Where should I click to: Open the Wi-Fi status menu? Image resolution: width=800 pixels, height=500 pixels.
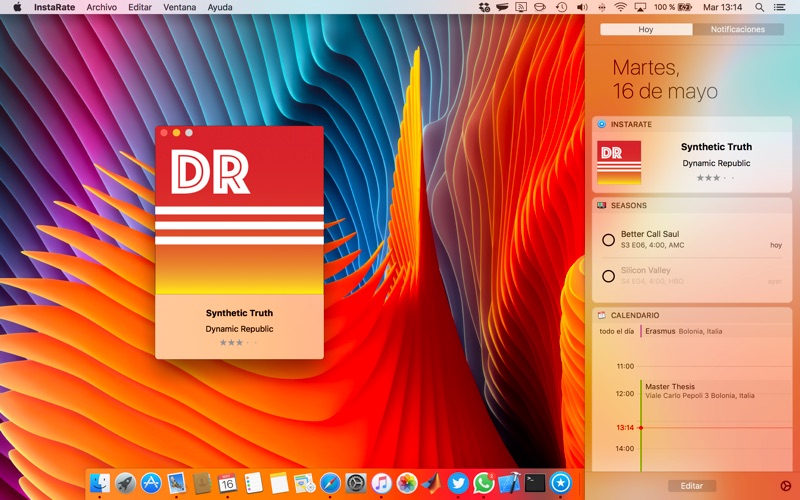pyautogui.click(x=620, y=7)
